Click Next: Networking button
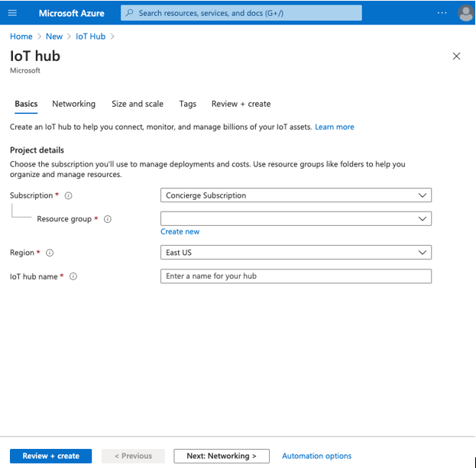This screenshot has height=468, width=476. click(x=222, y=456)
